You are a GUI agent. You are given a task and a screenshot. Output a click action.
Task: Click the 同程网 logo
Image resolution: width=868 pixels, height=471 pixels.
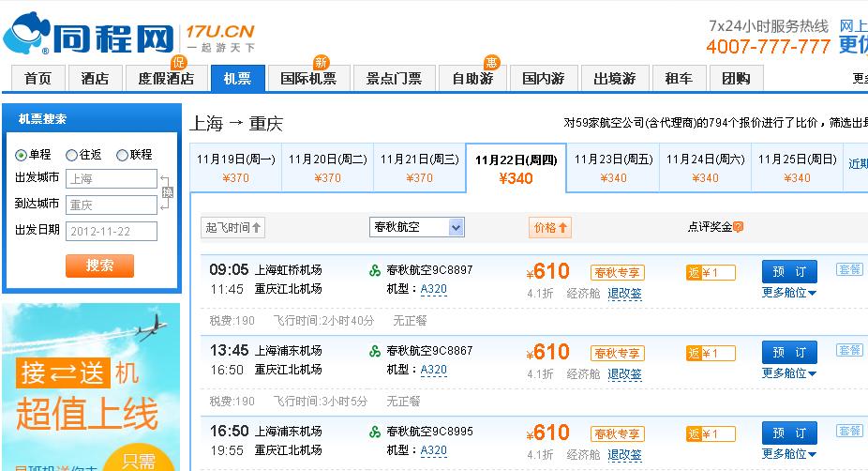[x=89, y=35]
